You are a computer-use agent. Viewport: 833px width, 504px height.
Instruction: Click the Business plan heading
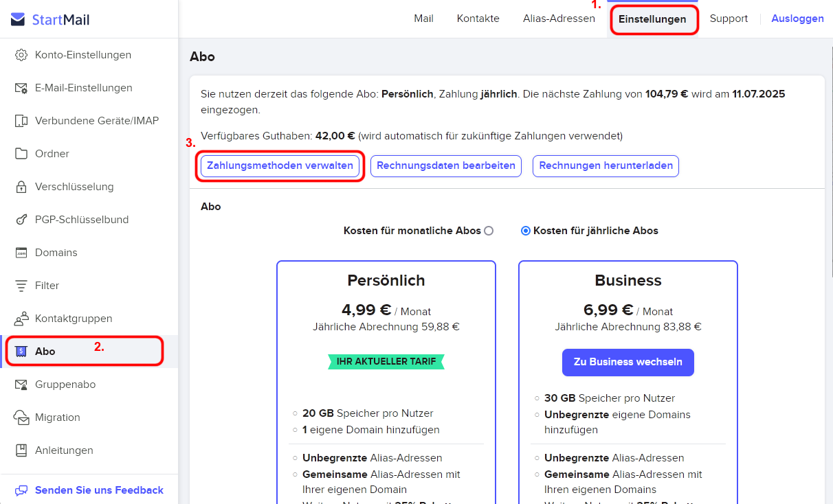628,280
